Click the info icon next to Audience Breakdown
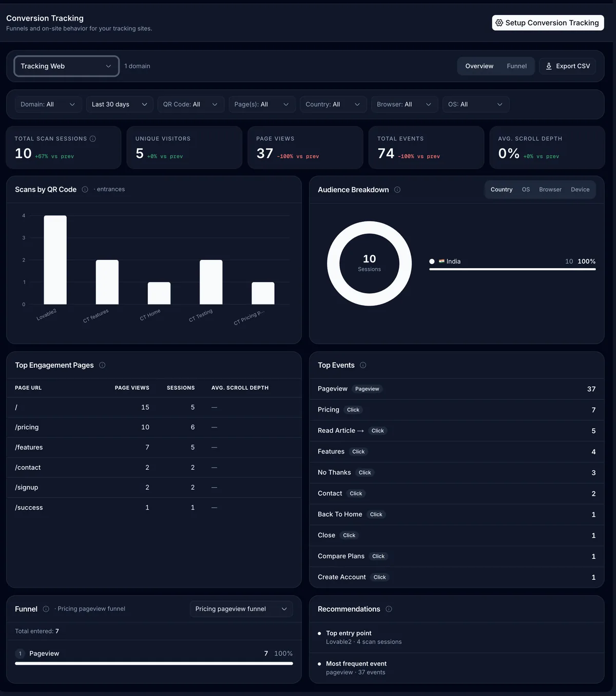The height and width of the screenshot is (696, 616). point(397,190)
